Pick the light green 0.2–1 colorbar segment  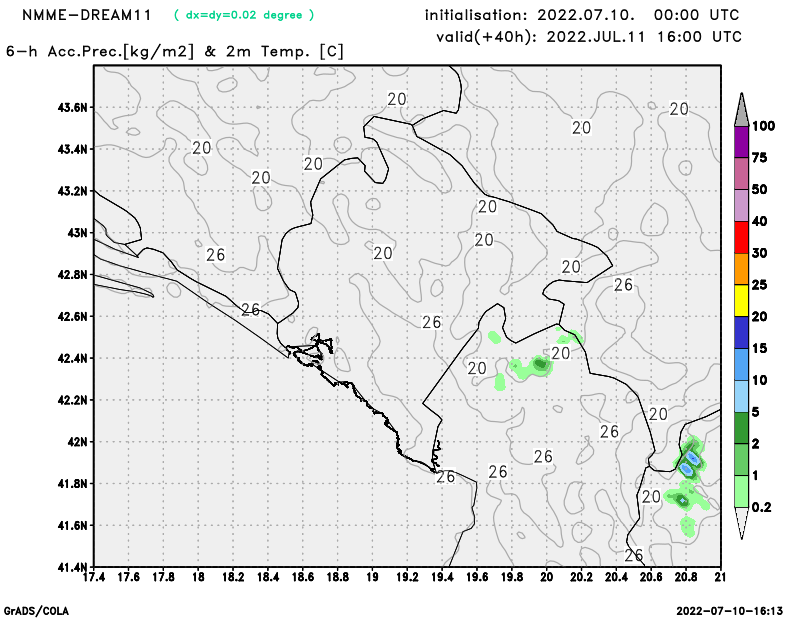click(x=741, y=491)
